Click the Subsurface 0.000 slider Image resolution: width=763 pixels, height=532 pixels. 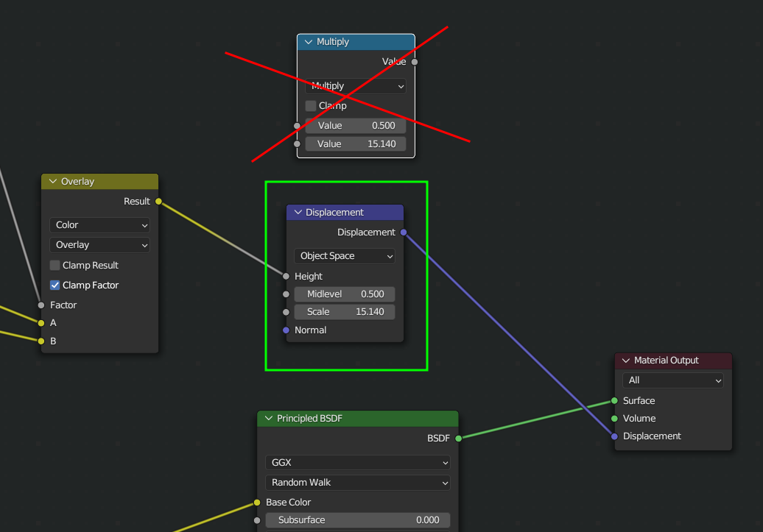click(358, 520)
